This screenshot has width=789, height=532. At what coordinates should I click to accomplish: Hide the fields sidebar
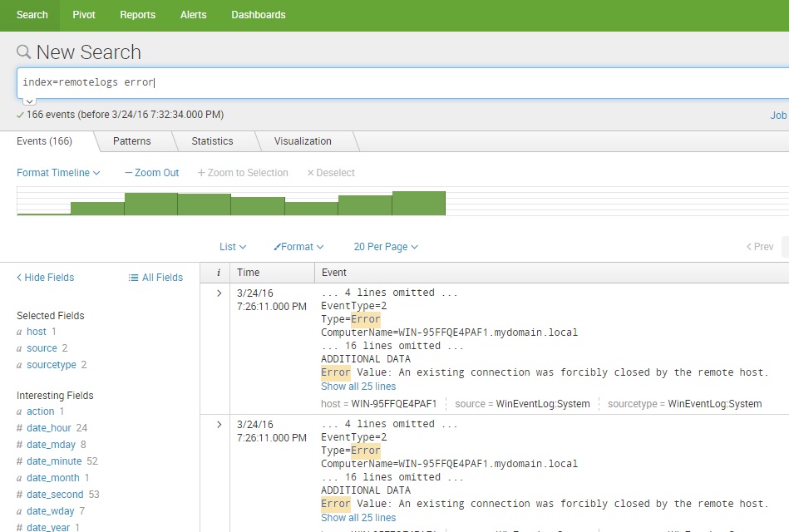(x=46, y=278)
